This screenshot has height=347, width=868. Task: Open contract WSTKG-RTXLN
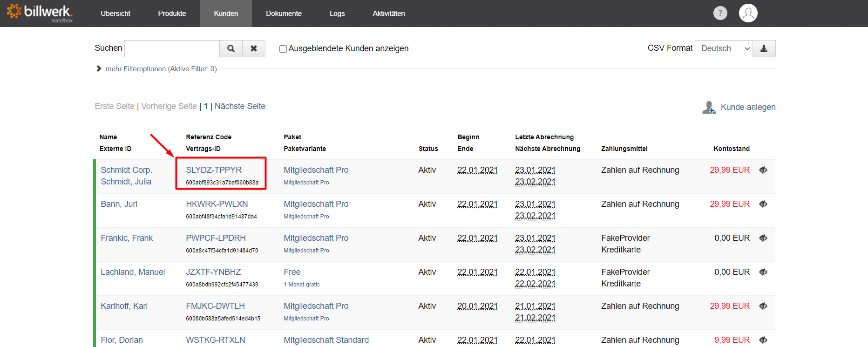tap(216, 340)
